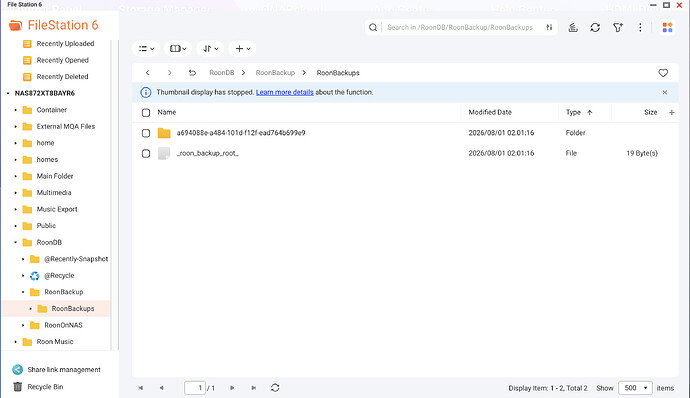Sort by the Size column header
The width and height of the screenshot is (690, 398).
[650, 112]
